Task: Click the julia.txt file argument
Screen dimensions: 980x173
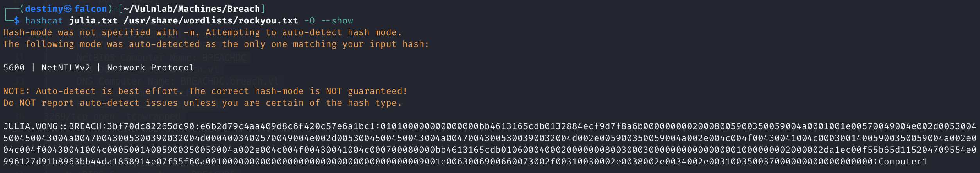Action: coord(93,20)
